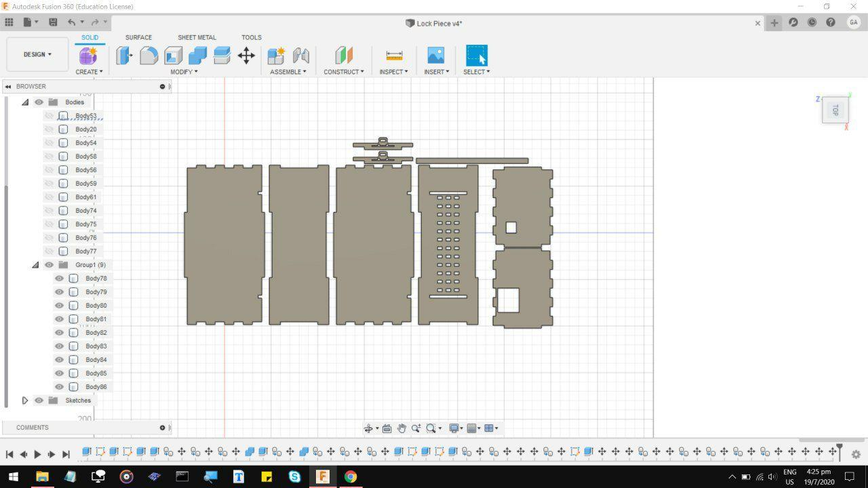868x488 pixels.
Task: Click the Measure ruler icon
Action: [x=394, y=56]
